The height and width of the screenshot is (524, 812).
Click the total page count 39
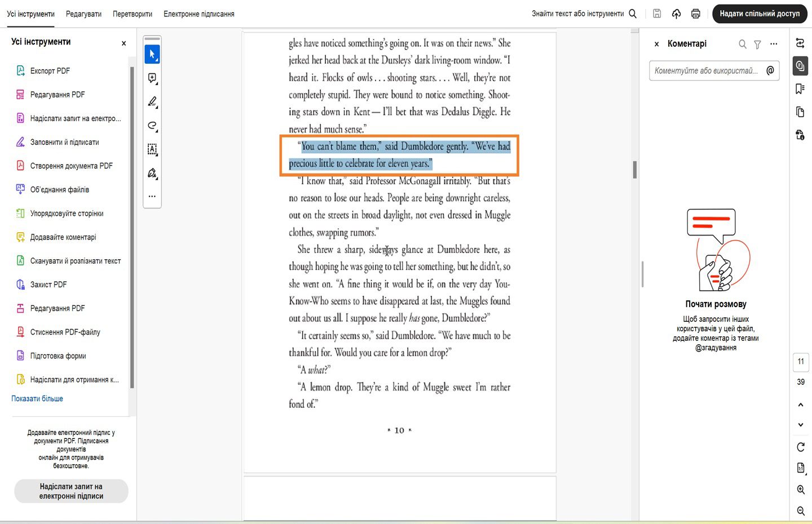801,382
